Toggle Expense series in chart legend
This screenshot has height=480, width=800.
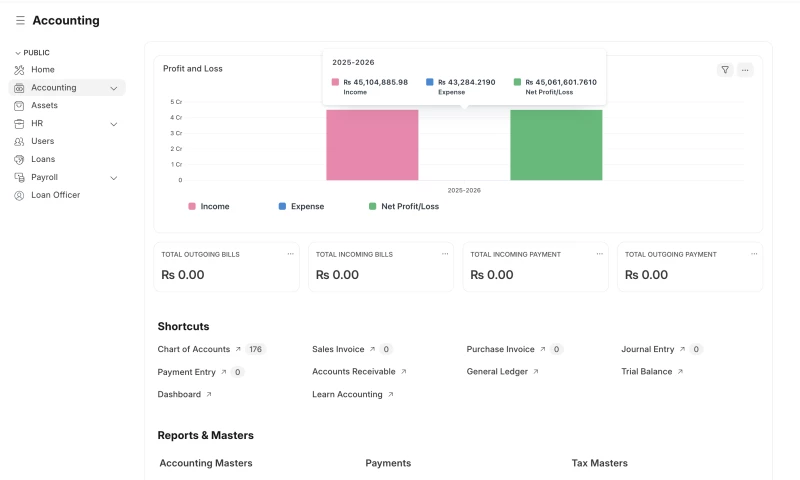[301, 206]
